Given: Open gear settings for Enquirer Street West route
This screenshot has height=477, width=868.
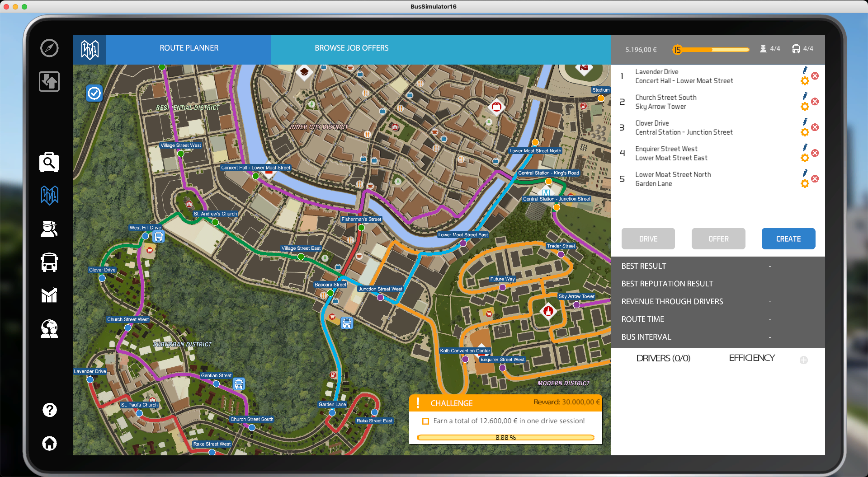Looking at the screenshot, I should 805,158.
